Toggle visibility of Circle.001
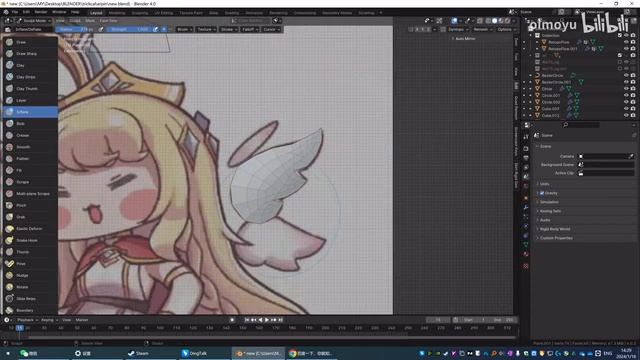 626,96
